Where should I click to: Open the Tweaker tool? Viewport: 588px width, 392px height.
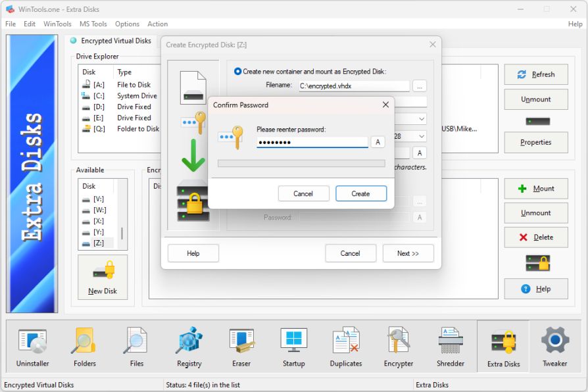point(554,347)
